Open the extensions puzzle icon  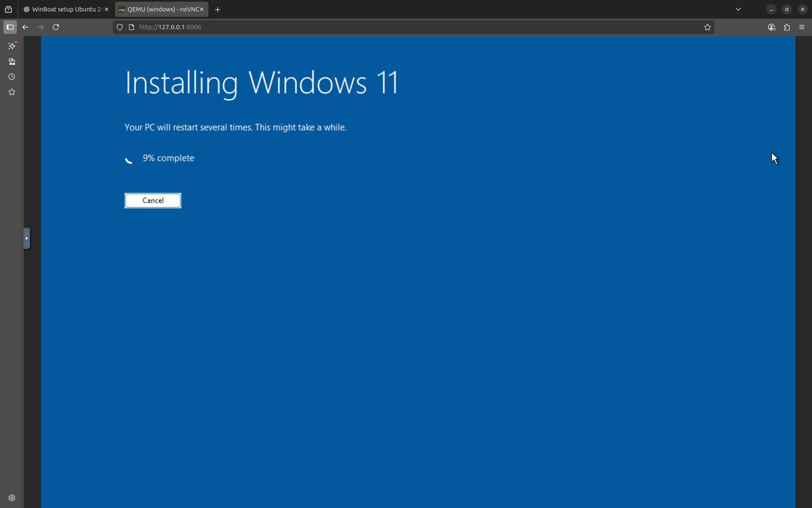[x=787, y=27]
